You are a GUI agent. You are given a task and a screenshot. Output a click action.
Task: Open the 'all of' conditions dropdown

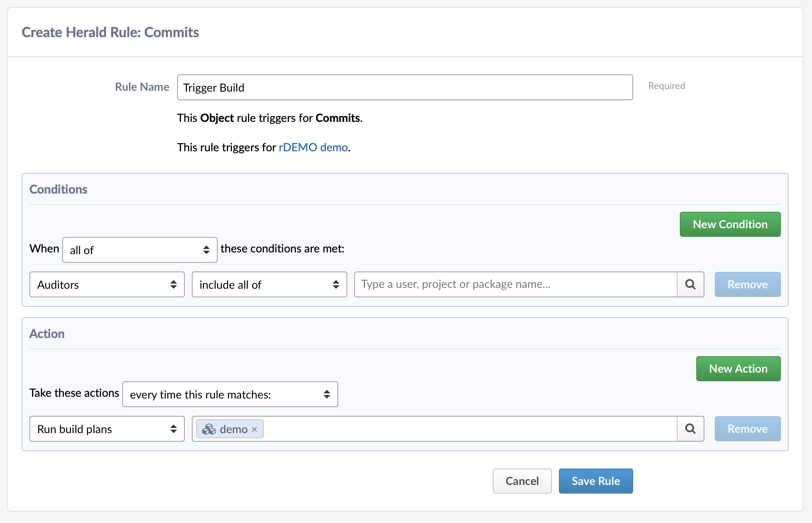tap(140, 249)
